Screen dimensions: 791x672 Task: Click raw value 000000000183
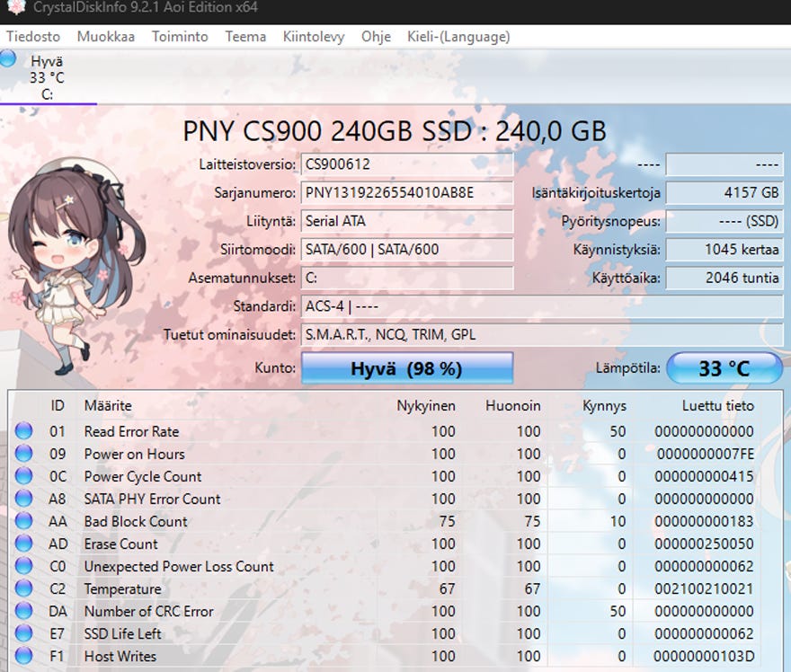[704, 521]
